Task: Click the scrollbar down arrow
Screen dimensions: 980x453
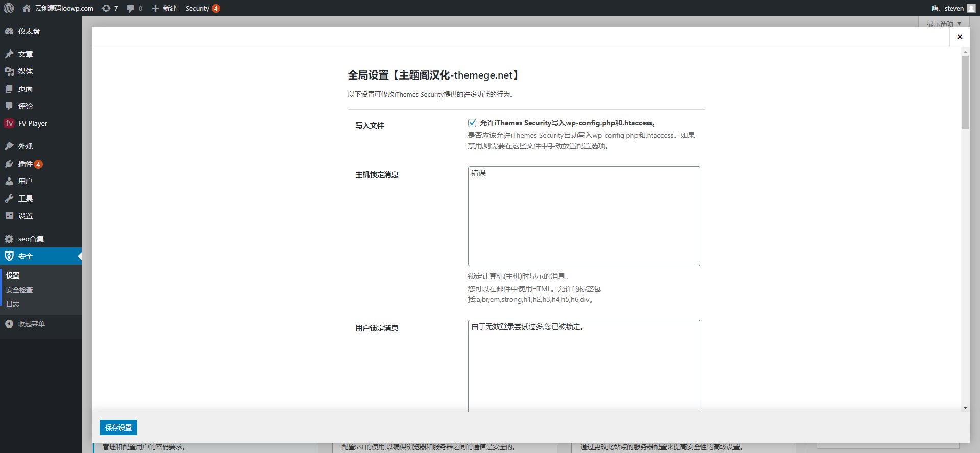Action: [x=965, y=408]
